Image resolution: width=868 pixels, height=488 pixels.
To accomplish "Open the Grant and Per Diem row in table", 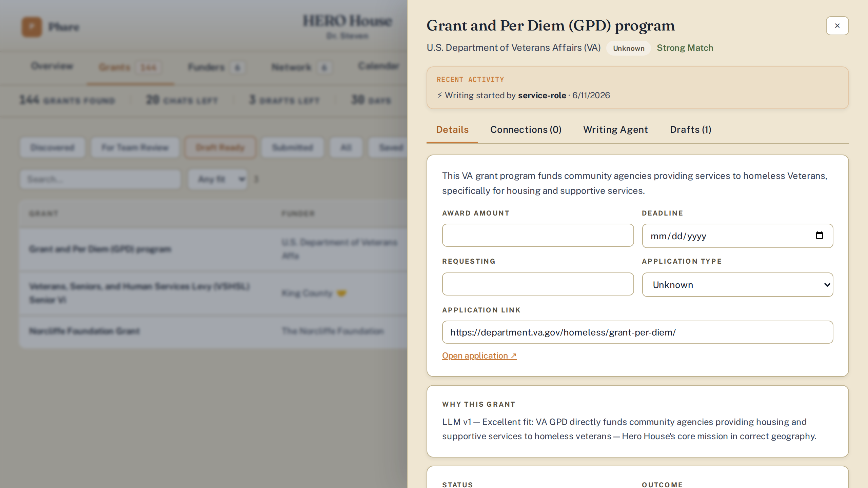I will tap(213, 249).
